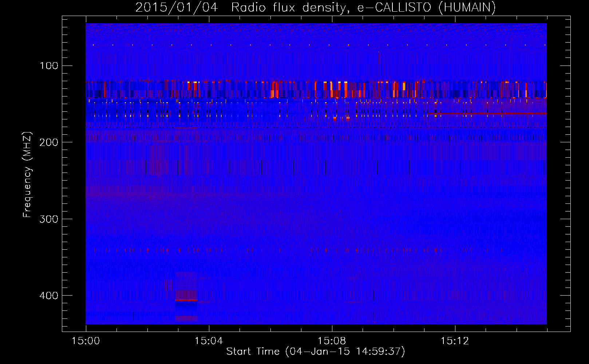589x364 pixels.
Task: Click the long red horizontal line near 163 MHz
Action: click(x=487, y=114)
